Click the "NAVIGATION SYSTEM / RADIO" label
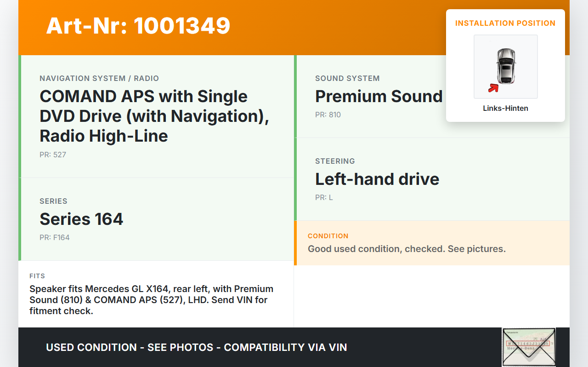The image size is (588, 367). point(99,78)
